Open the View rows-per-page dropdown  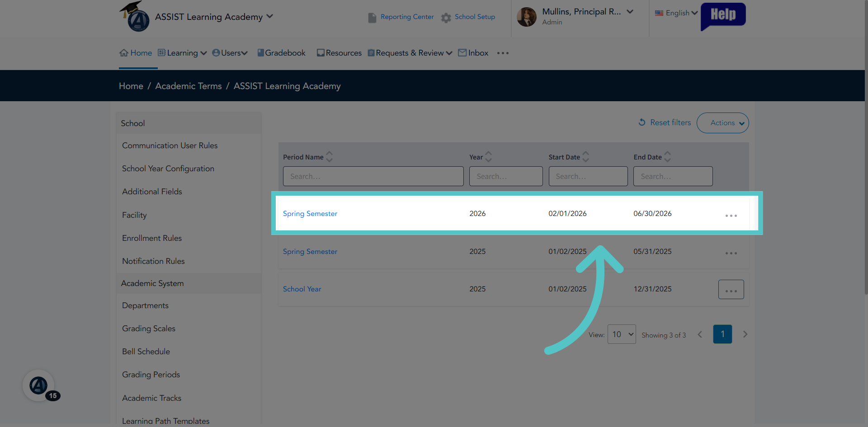tap(622, 334)
